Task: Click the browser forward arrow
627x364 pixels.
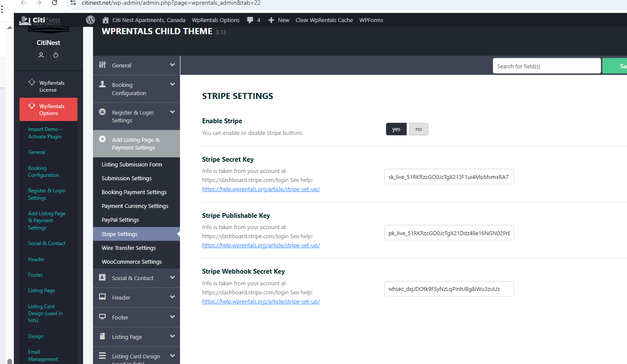Action: click(x=39, y=3)
